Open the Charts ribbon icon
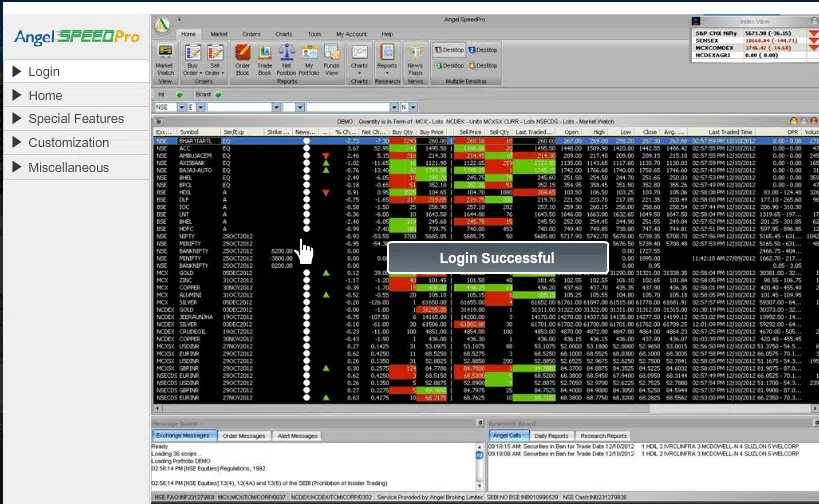This screenshot has width=819, height=504. [x=359, y=58]
